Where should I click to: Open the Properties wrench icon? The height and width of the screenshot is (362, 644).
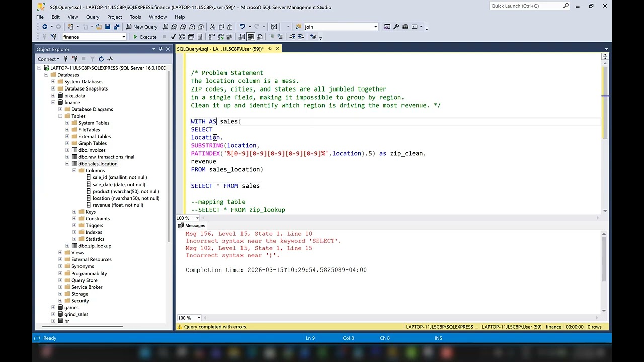396,27
